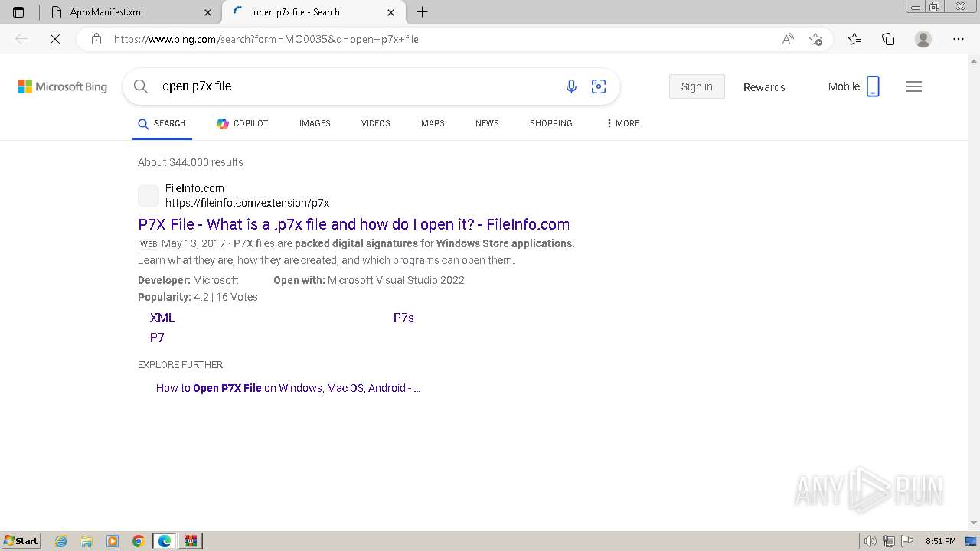Open the browser profile icon
980x551 pixels.
click(x=923, y=39)
